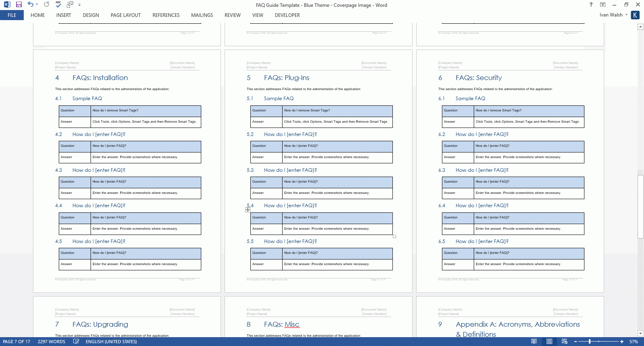
Task: Click subheading 5.2 How do I [enter FAQ]?
Action: click(x=290, y=134)
